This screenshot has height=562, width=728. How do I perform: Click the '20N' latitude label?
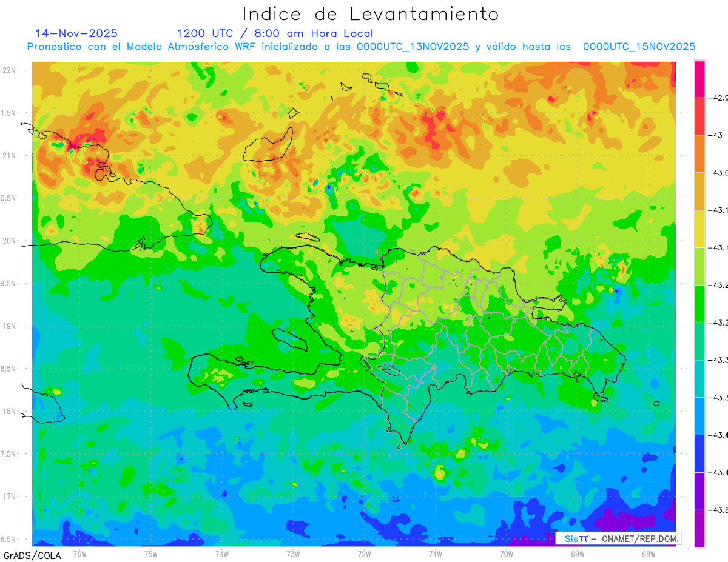[9, 241]
